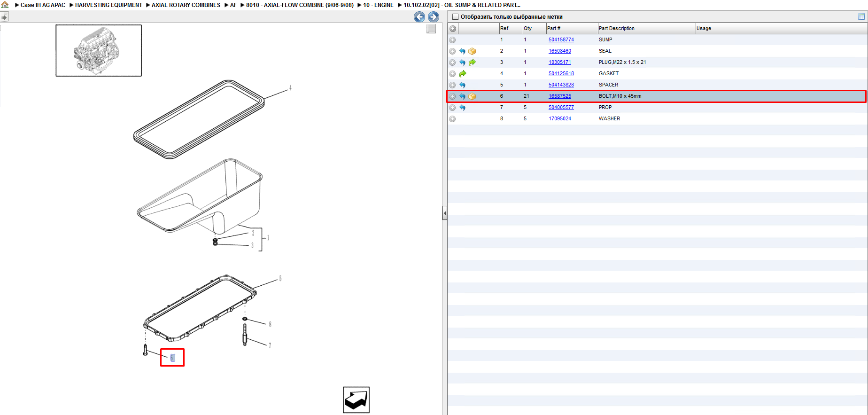Select callout 4 on the gasket diagram
This screenshot has width=868, height=415.
(290, 88)
